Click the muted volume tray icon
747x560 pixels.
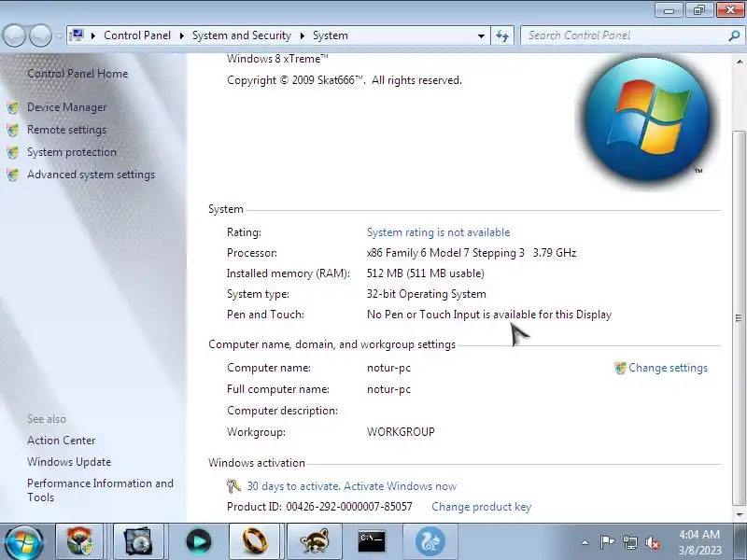[x=653, y=542]
